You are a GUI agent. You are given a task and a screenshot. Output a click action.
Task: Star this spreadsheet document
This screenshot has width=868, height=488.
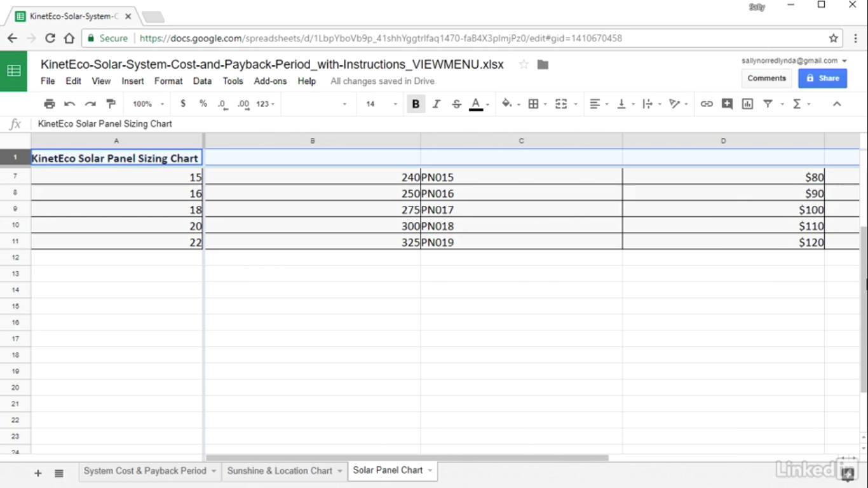pyautogui.click(x=524, y=64)
